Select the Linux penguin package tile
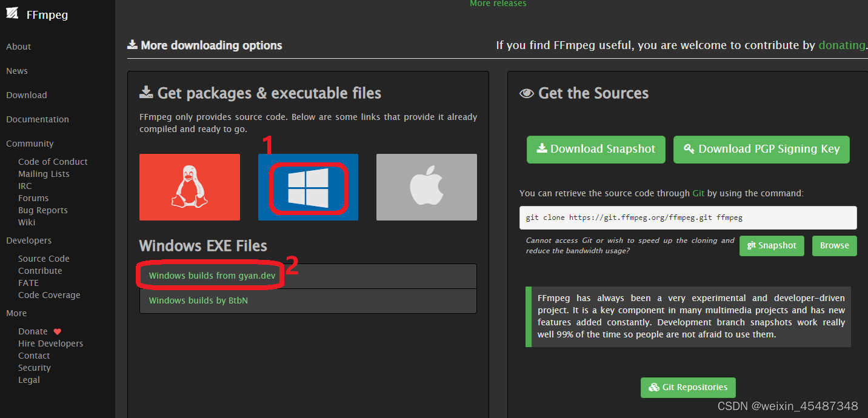The image size is (868, 418). click(190, 187)
